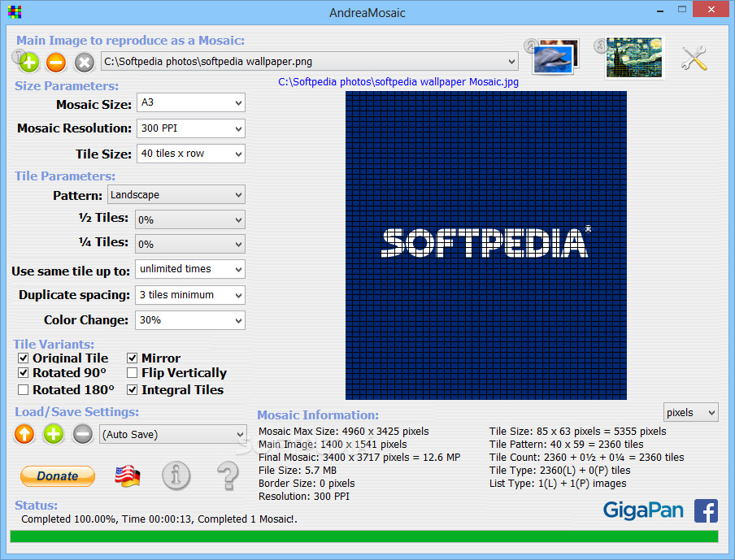Click 'Tile Type: 2360(L) + 0(P) tiles'
735x560 pixels.
[x=559, y=471]
